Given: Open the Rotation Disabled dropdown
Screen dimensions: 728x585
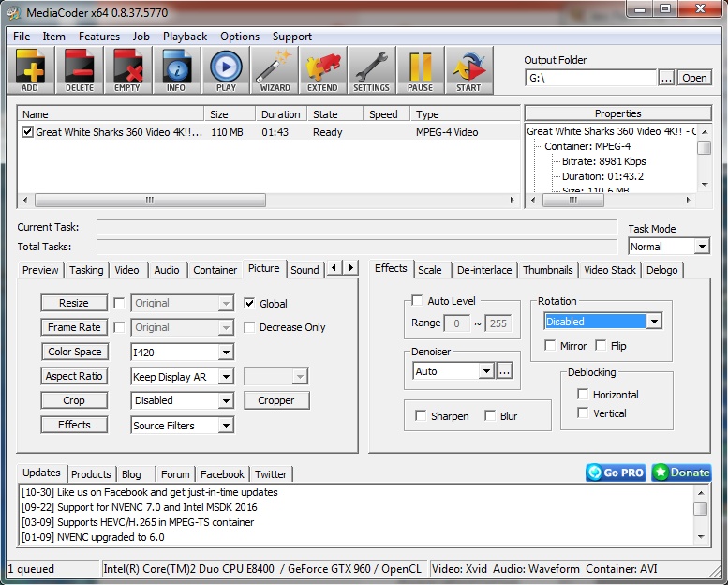Looking at the screenshot, I should coord(603,321).
